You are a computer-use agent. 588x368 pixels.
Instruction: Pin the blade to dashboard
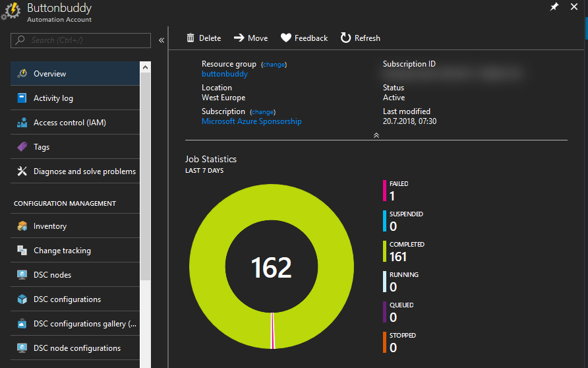click(554, 7)
